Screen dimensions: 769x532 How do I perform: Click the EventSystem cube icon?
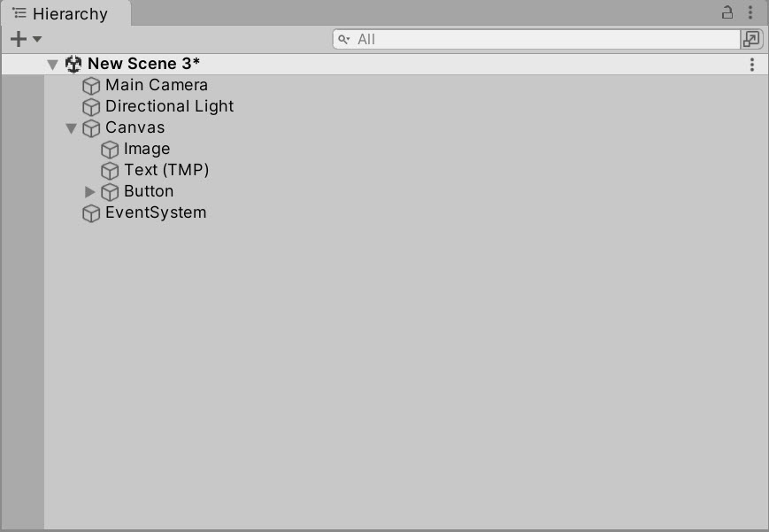91,213
